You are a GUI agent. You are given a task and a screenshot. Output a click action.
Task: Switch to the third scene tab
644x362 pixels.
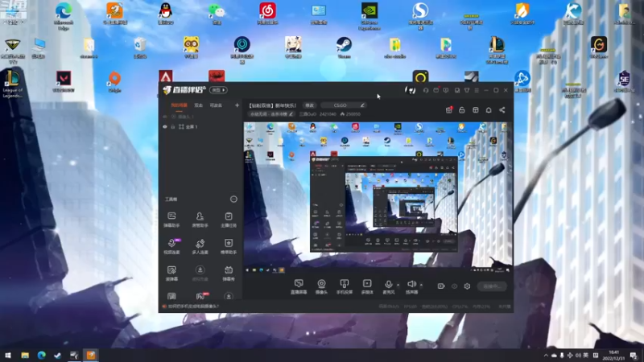216,105
